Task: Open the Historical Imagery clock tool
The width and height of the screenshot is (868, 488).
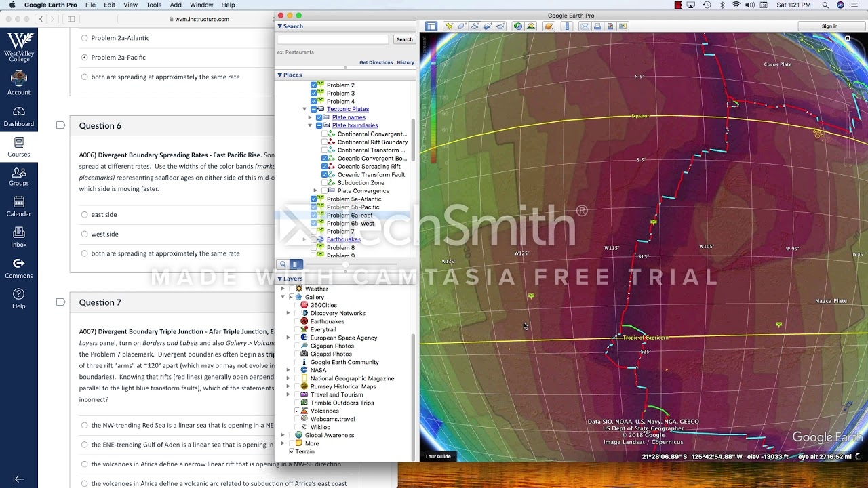Action: tap(518, 26)
